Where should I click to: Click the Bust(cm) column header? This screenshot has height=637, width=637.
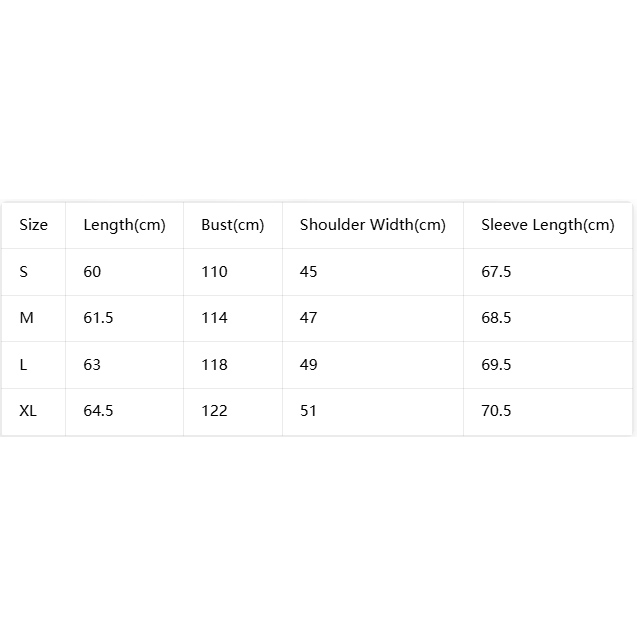(x=233, y=225)
